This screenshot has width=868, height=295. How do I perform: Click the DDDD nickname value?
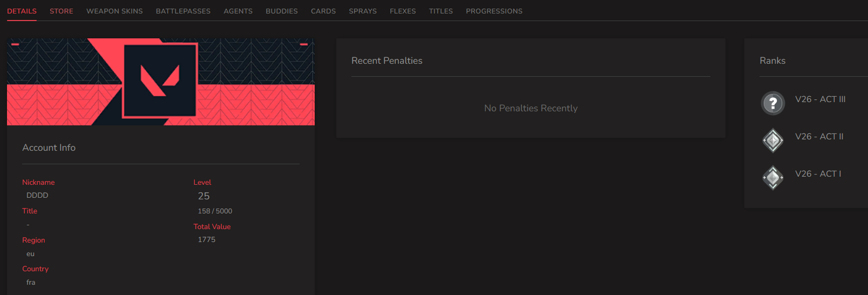37,196
